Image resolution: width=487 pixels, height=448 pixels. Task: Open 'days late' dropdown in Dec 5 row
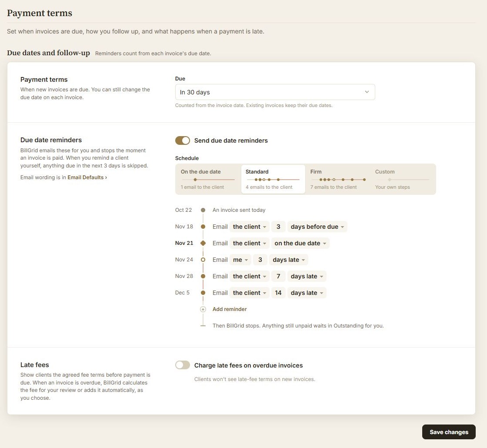pos(307,293)
